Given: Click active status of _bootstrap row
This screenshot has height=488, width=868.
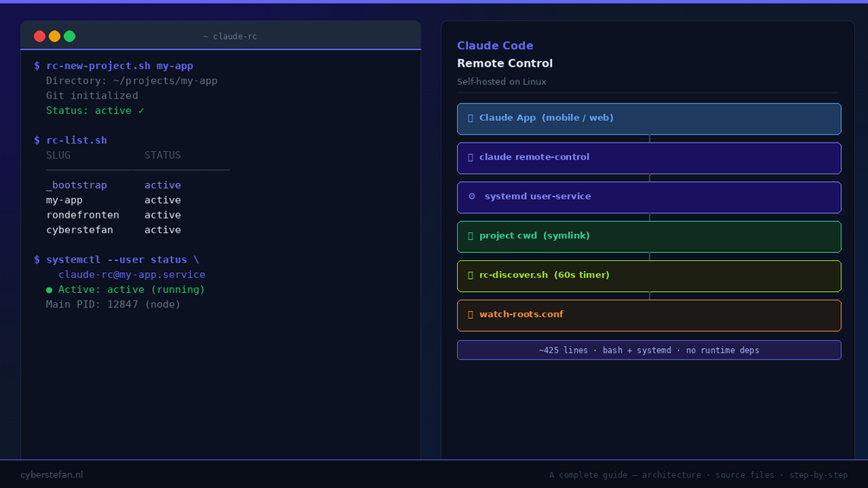Looking at the screenshot, I should click(162, 186).
